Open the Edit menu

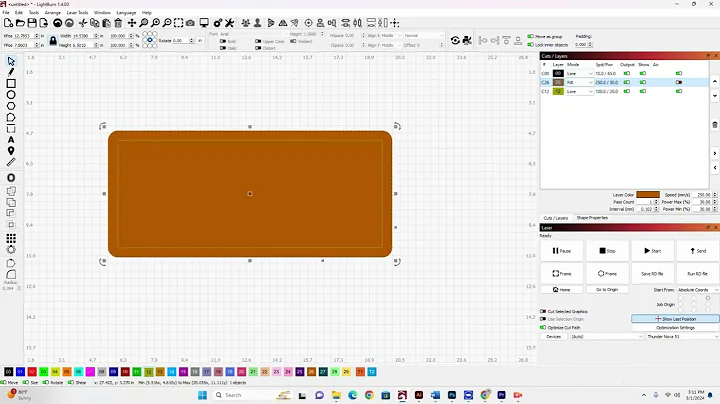click(19, 13)
